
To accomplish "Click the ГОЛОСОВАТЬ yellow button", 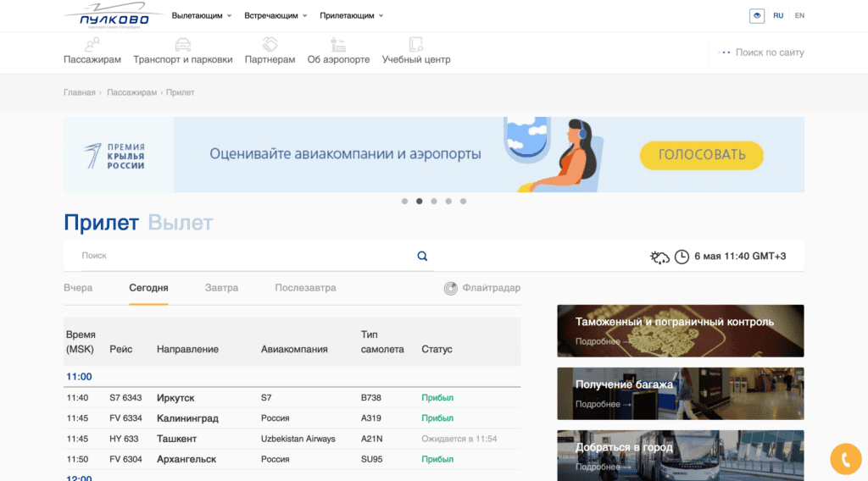I will (x=701, y=155).
